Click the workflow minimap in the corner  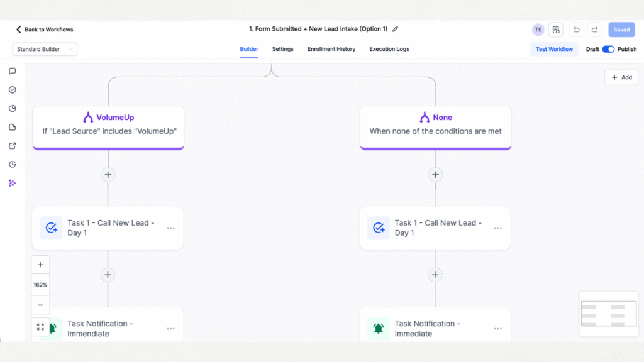tap(608, 313)
